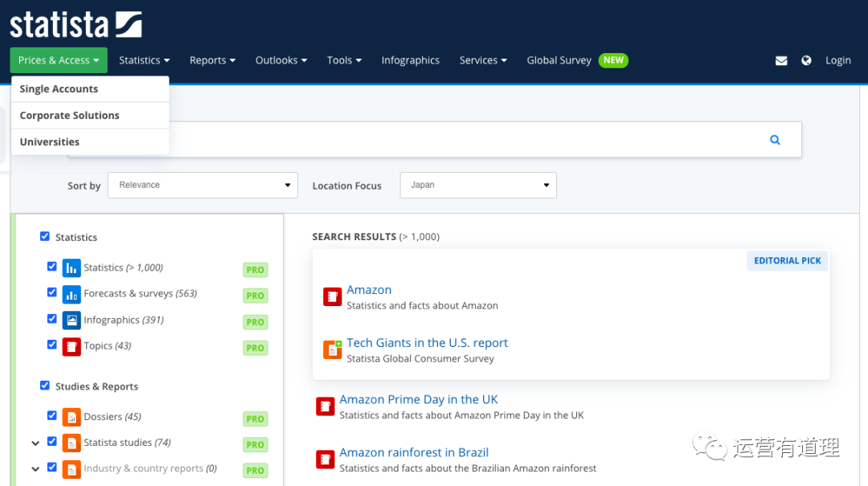Toggle the Industry & country reports checkbox
The width and height of the screenshot is (868, 486).
tap(52, 467)
